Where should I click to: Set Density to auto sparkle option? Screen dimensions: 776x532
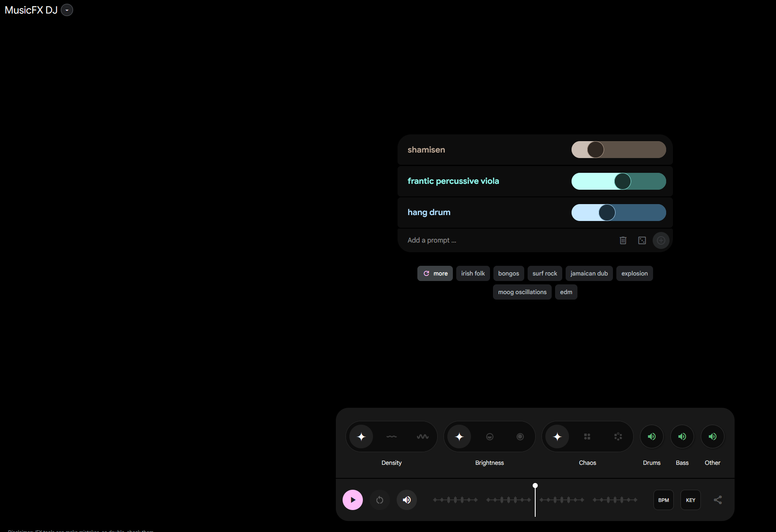coord(361,437)
